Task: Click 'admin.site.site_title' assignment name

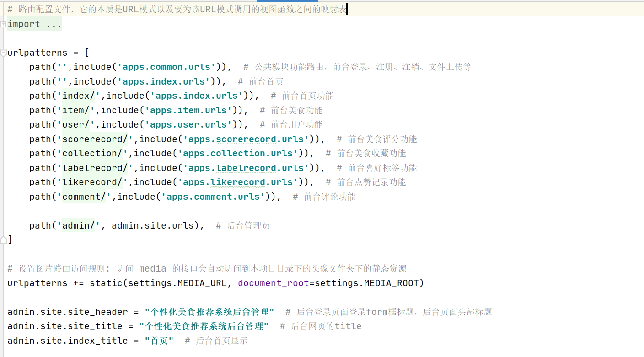Action: point(65,326)
